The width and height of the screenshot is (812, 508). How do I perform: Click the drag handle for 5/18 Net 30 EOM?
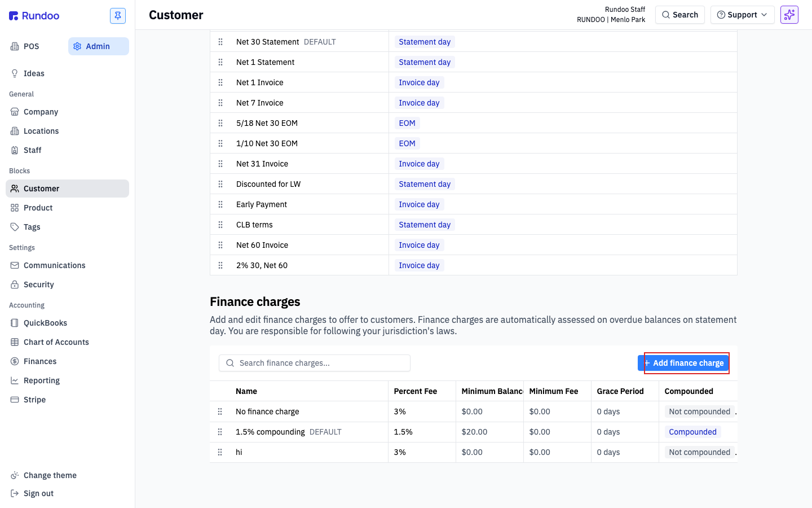click(220, 123)
